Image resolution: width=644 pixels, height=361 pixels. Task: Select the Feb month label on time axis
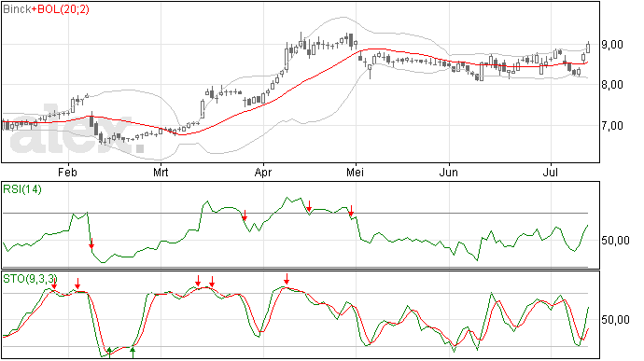tap(67, 172)
